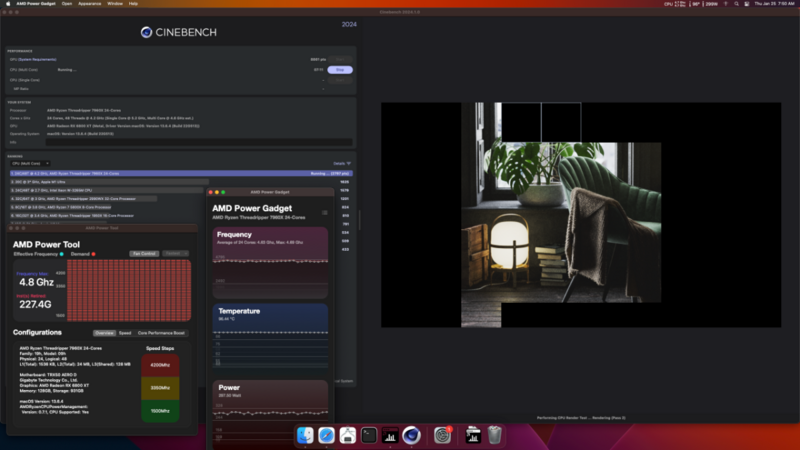This screenshot has width=800, height=450.
Task: Click the list icon in AMD Power Gadget
Action: (324, 212)
